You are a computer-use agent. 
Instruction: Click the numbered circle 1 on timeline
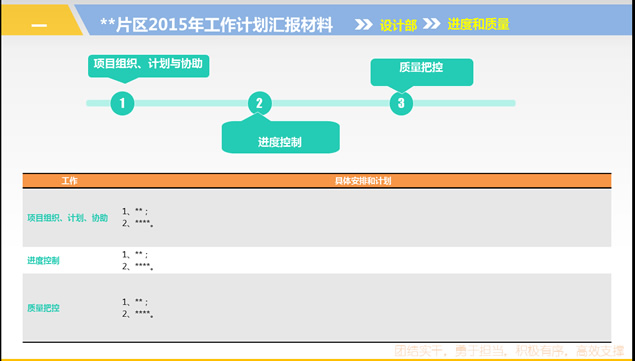[x=122, y=103]
